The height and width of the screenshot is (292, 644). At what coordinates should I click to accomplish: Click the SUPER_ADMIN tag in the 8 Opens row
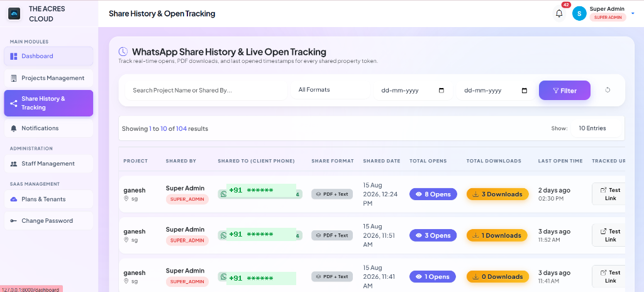tap(187, 199)
